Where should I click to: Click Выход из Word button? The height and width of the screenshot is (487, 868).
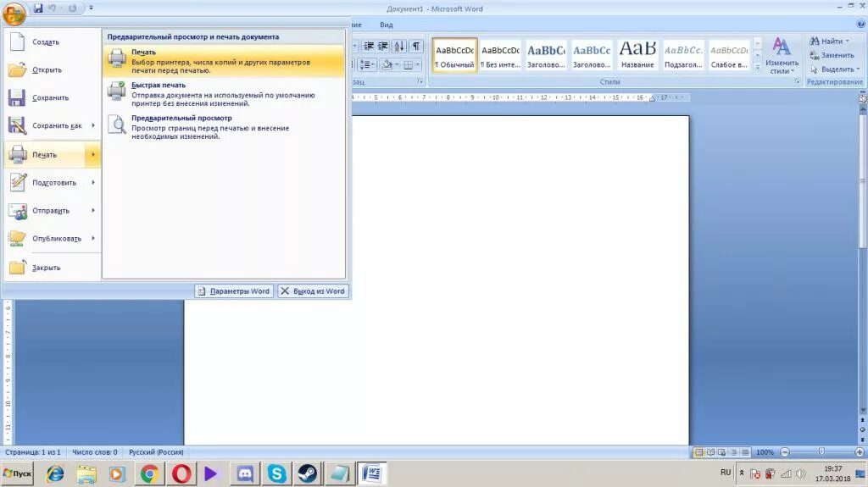pos(313,291)
